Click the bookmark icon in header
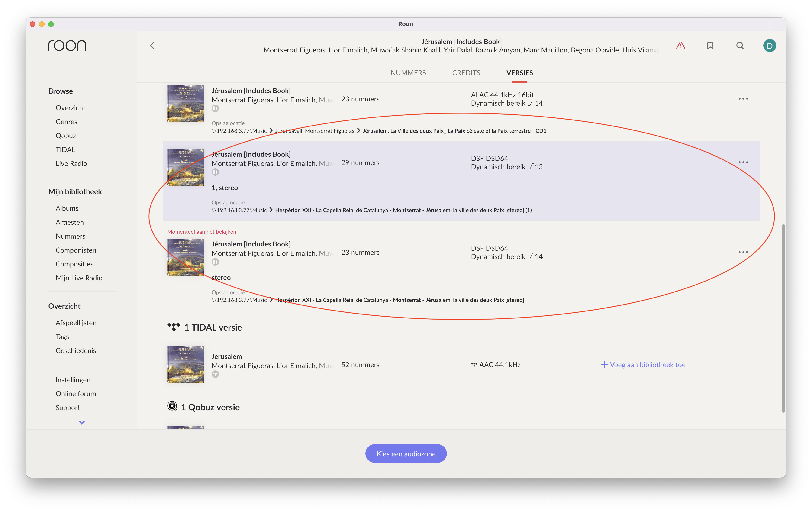The width and height of the screenshot is (812, 512). click(x=710, y=45)
